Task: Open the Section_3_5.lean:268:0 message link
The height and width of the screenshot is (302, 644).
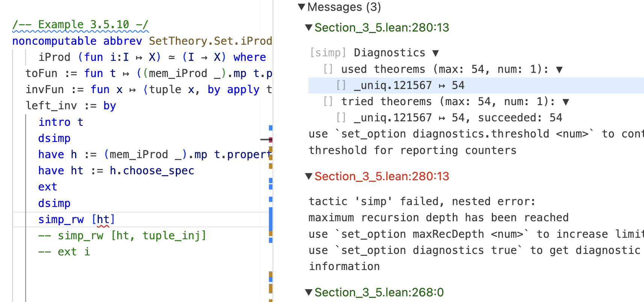Action: coord(379,292)
